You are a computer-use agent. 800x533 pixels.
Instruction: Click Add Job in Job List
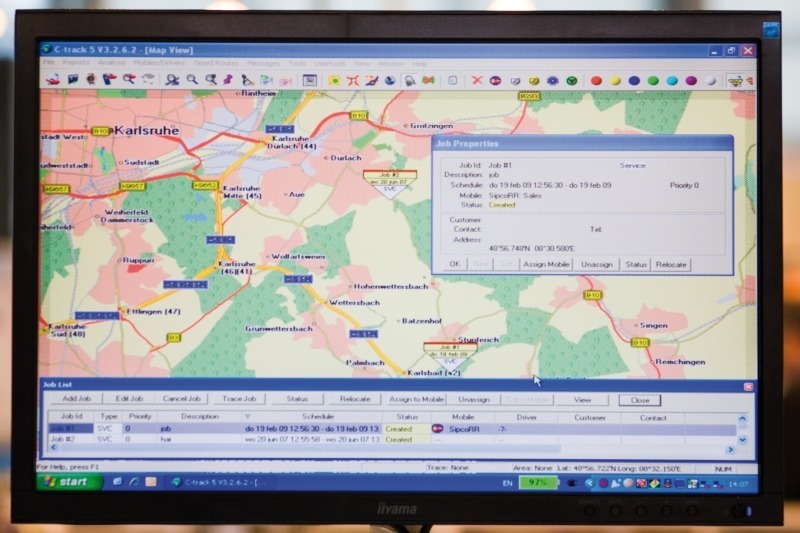point(76,398)
